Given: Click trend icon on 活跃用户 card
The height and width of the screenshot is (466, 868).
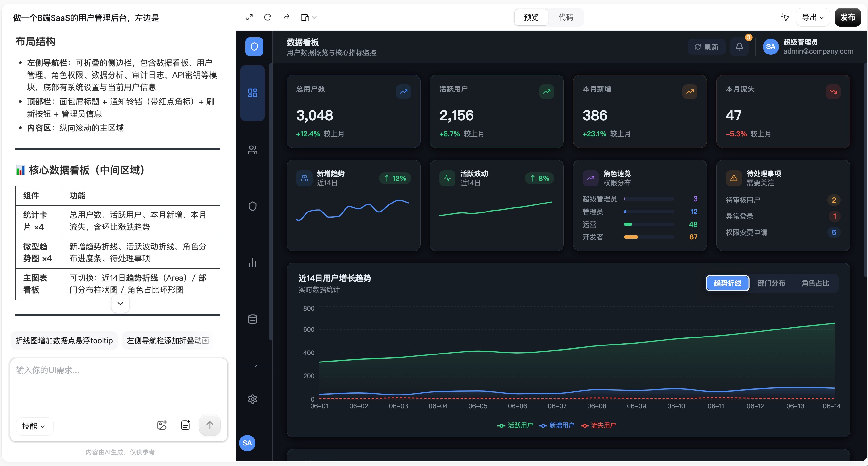Looking at the screenshot, I should point(547,91).
